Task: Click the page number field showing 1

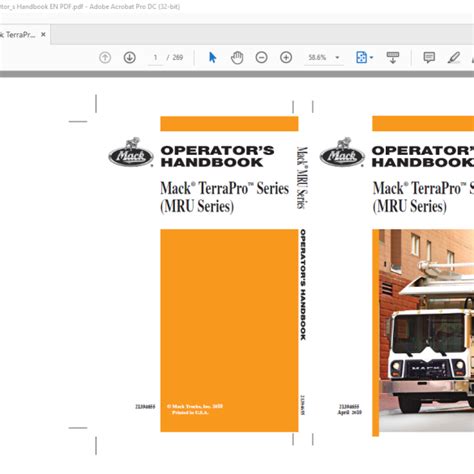Action: coord(155,58)
